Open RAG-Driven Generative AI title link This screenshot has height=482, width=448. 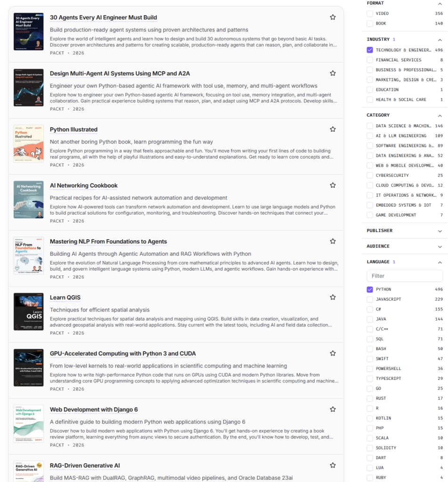(x=85, y=466)
